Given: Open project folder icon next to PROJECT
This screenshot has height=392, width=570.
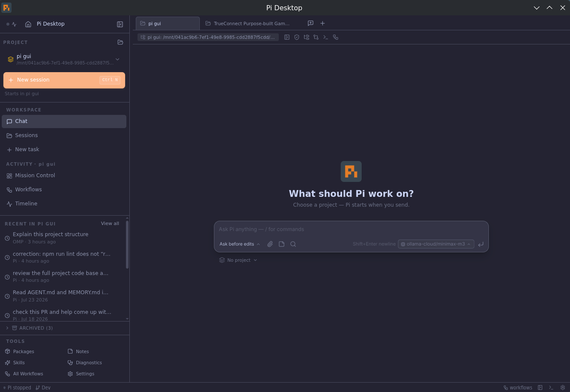Looking at the screenshot, I should 120,42.
